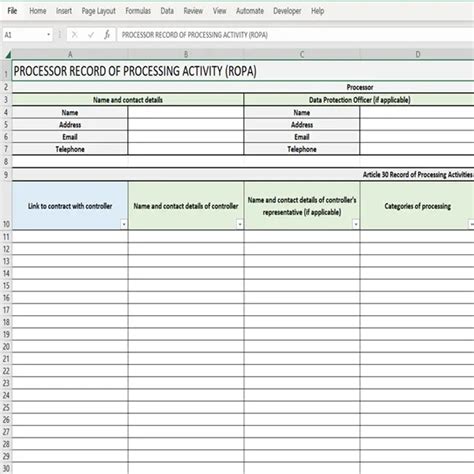
Task: Open the Automate tab
Action: 250,11
